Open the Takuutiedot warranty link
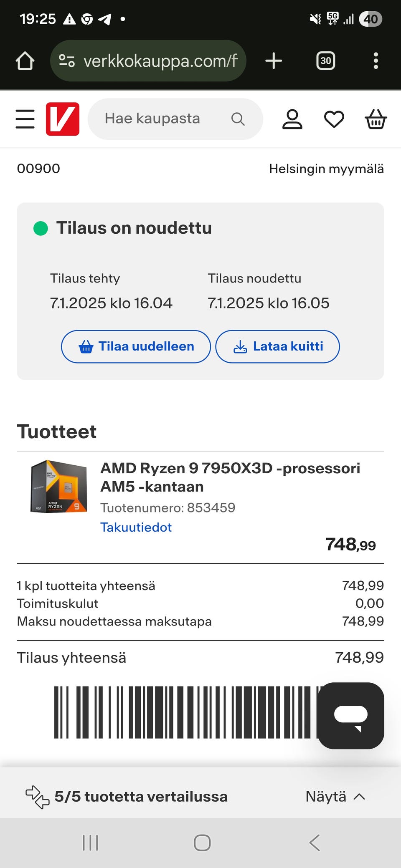 [136, 527]
